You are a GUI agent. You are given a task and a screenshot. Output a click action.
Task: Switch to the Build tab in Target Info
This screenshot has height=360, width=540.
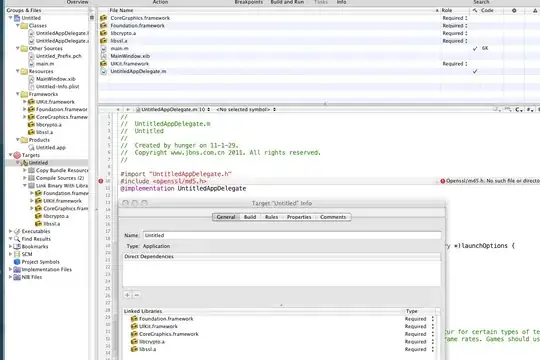point(250,217)
